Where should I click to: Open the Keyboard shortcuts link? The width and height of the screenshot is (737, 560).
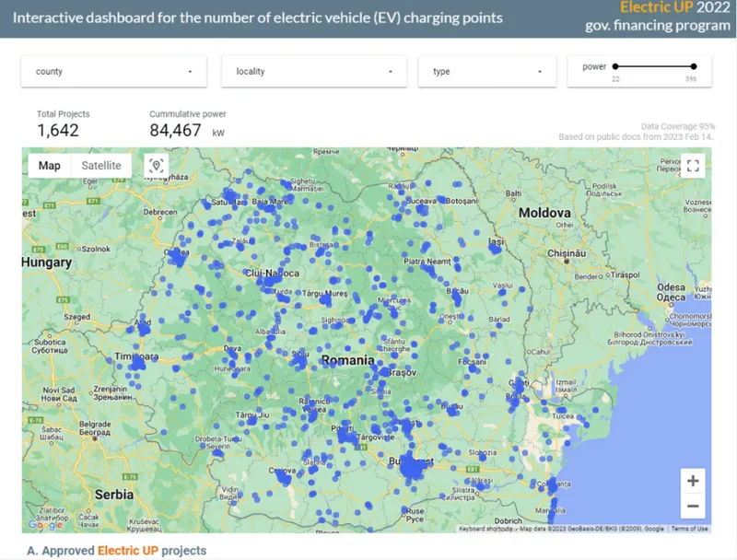(485, 529)
